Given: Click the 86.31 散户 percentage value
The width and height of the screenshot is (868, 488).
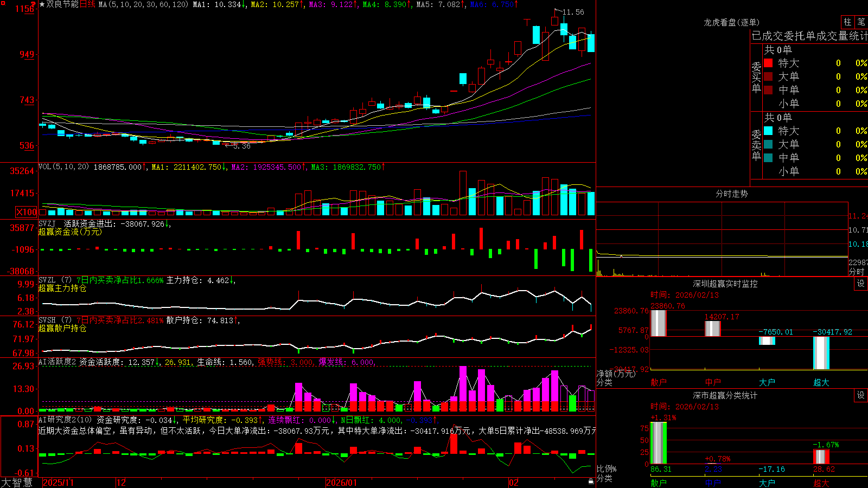Looking at the screenshot, I should coord(661,469).
